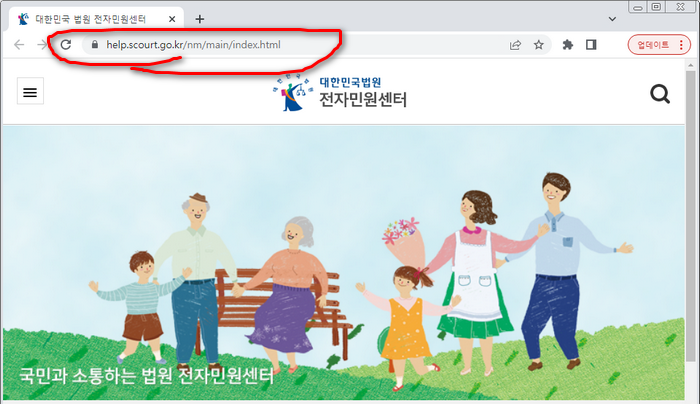
Task: Click the scroll up arrow of the scrollbar
Action: [x=691, y=65]
